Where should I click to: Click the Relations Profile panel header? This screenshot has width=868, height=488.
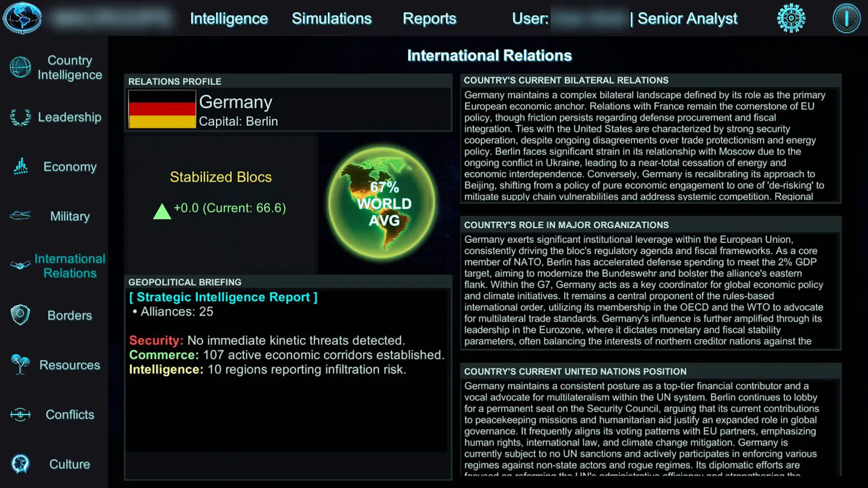tap(175, 81)
